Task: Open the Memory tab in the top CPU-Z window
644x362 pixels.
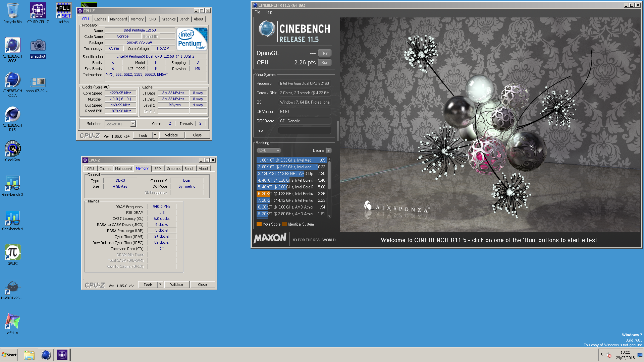Action: tap(137, 19)
